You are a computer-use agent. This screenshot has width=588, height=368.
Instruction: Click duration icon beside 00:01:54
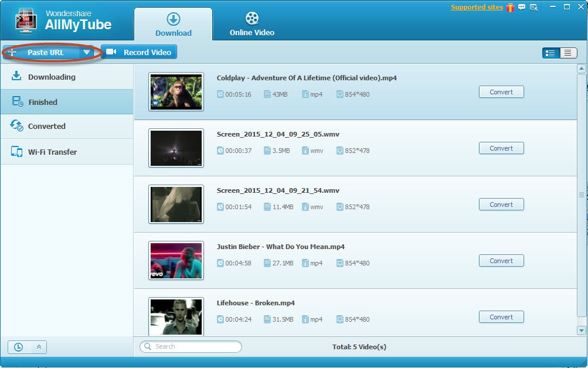pyautogui.click(x=220, y=206)
